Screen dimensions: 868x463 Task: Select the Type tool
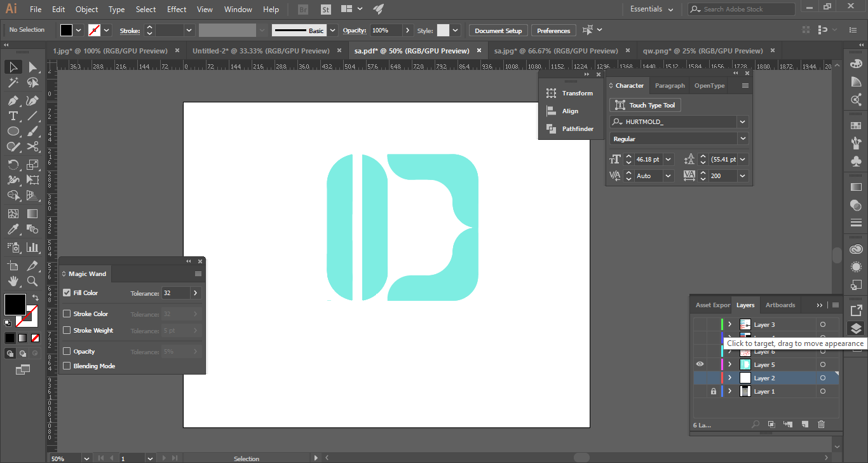tap(13, 116)
